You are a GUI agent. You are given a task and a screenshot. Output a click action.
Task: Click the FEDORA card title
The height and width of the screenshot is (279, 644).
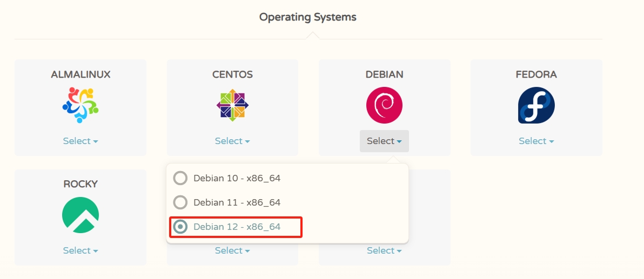click(x=536, y=74)
